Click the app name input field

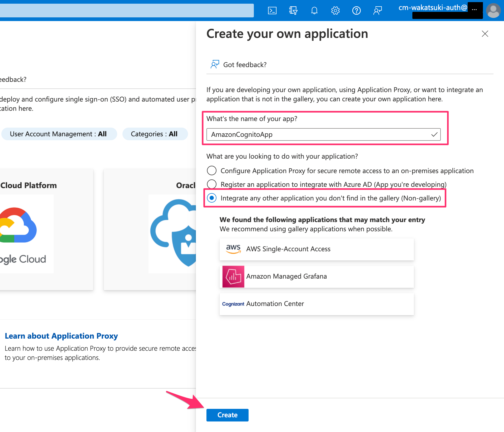[323, 134]
